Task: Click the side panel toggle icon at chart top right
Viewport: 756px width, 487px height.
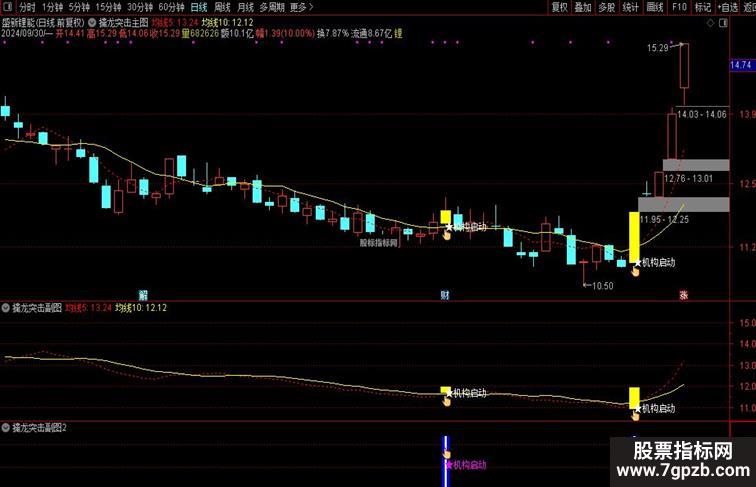Action: [723, 23]
